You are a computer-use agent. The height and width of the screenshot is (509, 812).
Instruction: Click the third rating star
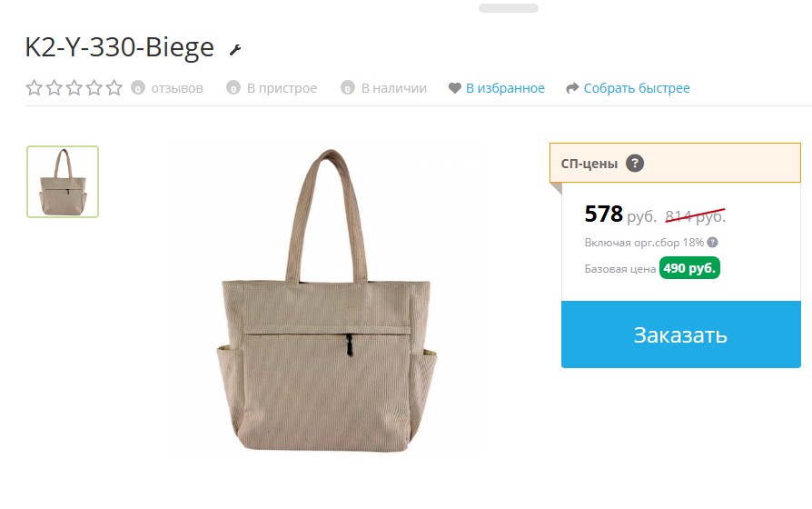[x=74, y=88]
